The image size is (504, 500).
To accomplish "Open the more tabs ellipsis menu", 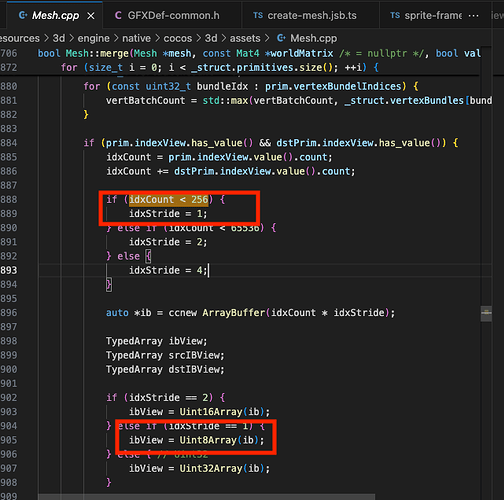I will [x=473, y=16].
